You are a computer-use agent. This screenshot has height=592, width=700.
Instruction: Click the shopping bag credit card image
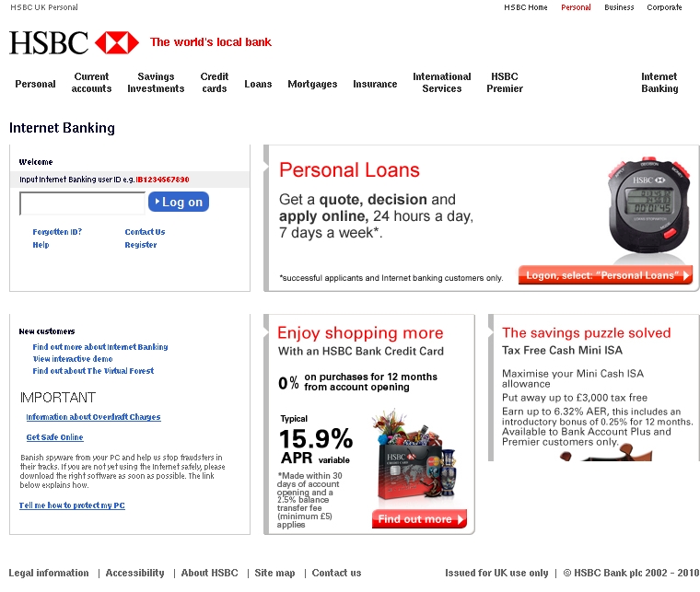(x=414, y=454)
